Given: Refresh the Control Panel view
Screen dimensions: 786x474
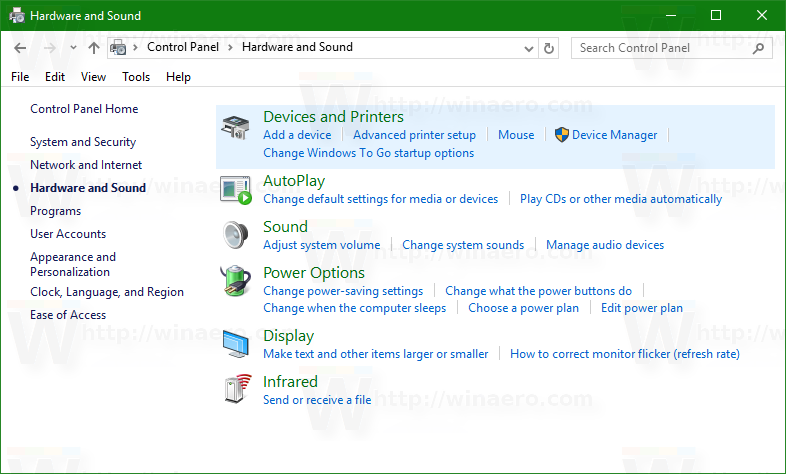Looking at the screenshot, I should pyautogui.click(x=549, y=48).
